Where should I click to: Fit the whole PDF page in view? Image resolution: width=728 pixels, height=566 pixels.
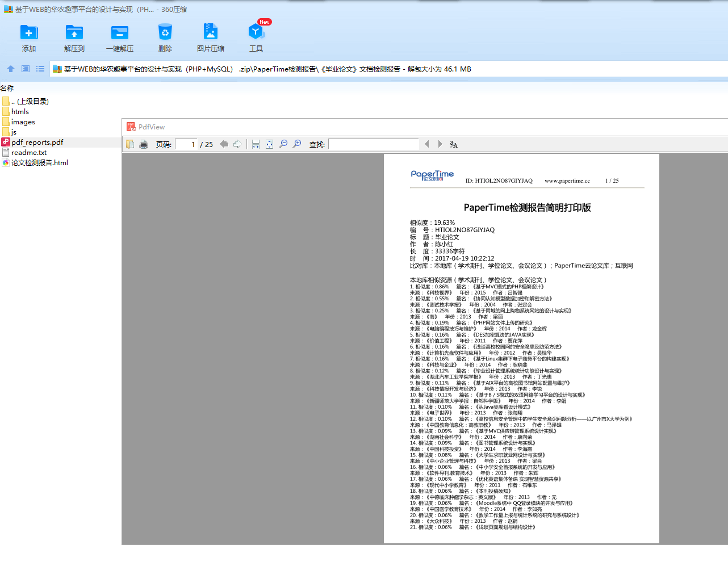[269, 144]
